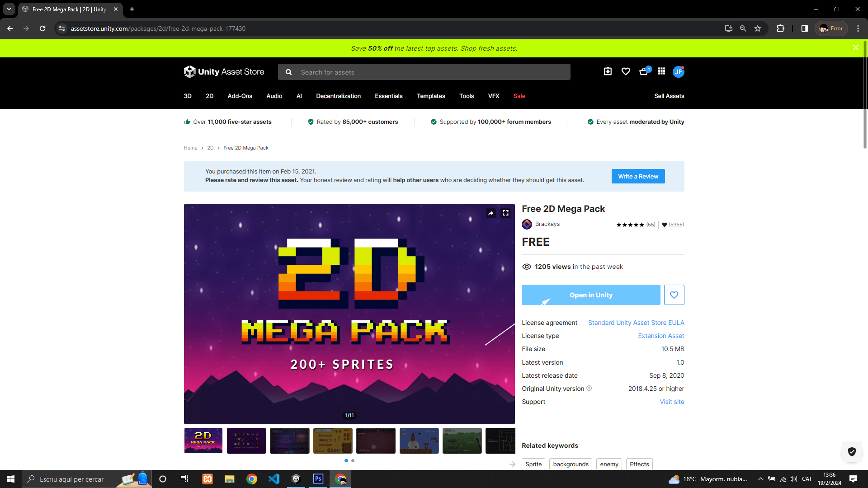Click the Write a Review button
This screenshot has height=488, width=868.
point(638,176)
